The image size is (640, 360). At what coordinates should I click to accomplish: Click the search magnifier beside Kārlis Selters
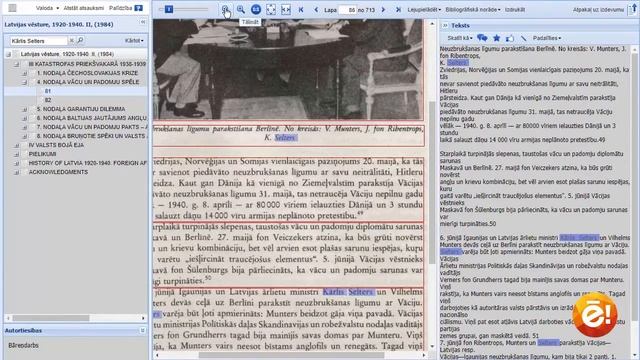click(x=80, y=40)
